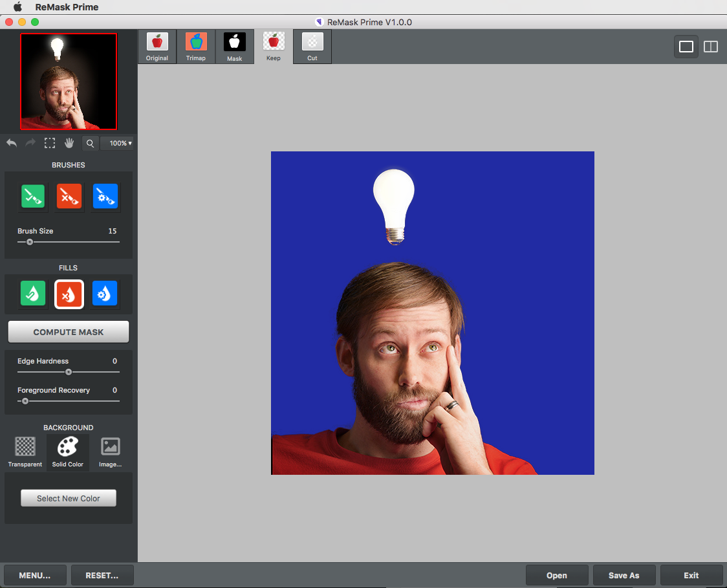Select the blue compute fill tool
The width and height of the screenshot is (727, 588).
pyautogui.click(x=105, y=293)
